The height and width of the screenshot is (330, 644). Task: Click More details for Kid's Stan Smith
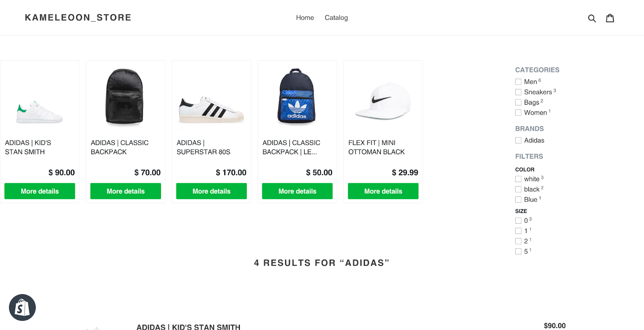pos(40,191)
